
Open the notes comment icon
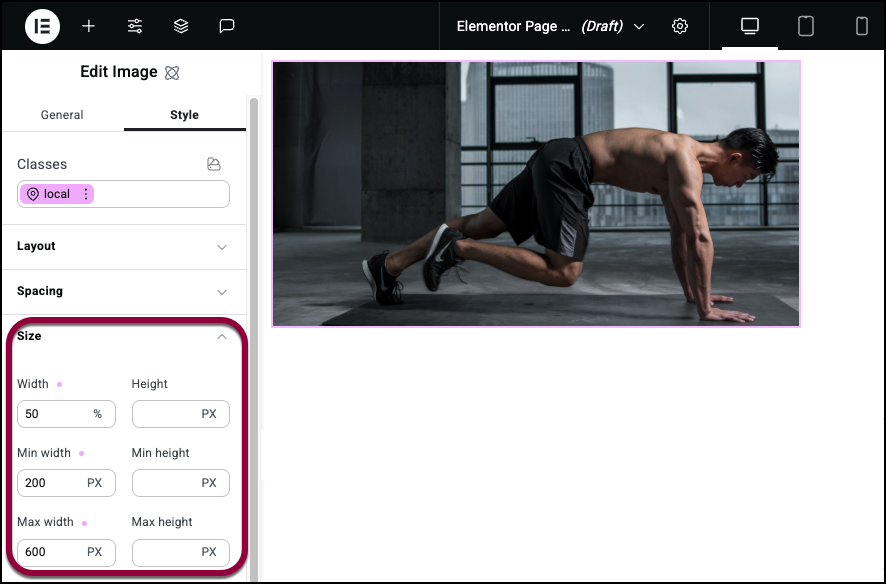tap(227, 26)
